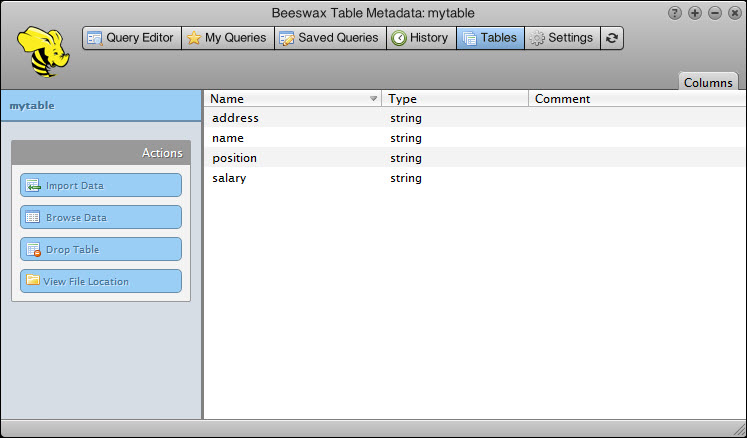
Task: Click the Beeswax bee elephant logo
Action: coord(43,54)
